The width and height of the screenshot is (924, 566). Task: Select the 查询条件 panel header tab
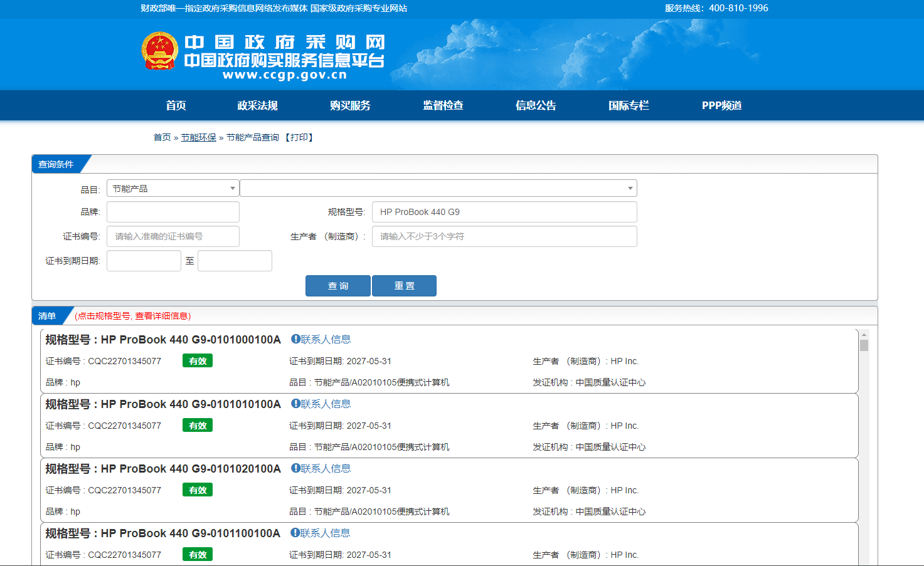56,164
